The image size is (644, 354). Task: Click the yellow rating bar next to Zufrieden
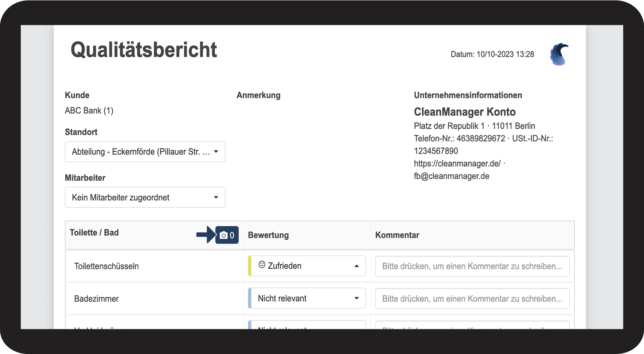pyautogui.click(x=250, y=266)
